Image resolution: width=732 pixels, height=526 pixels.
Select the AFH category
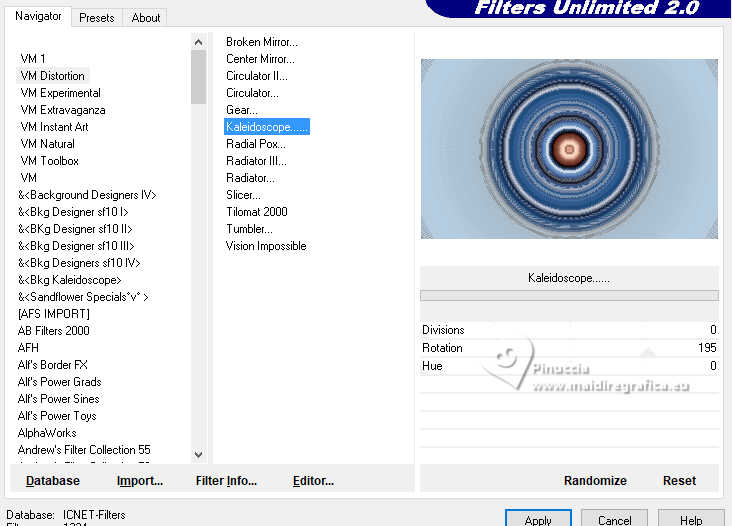point(28,348)
